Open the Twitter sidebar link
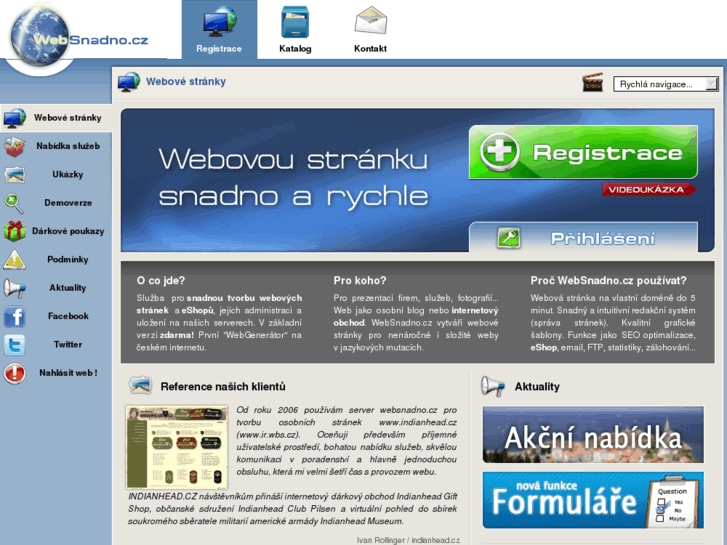727x545 pixels. 68,344
